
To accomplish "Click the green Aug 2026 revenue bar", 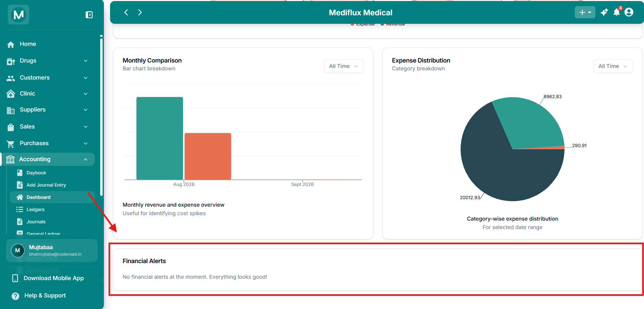I will [160, 138].
